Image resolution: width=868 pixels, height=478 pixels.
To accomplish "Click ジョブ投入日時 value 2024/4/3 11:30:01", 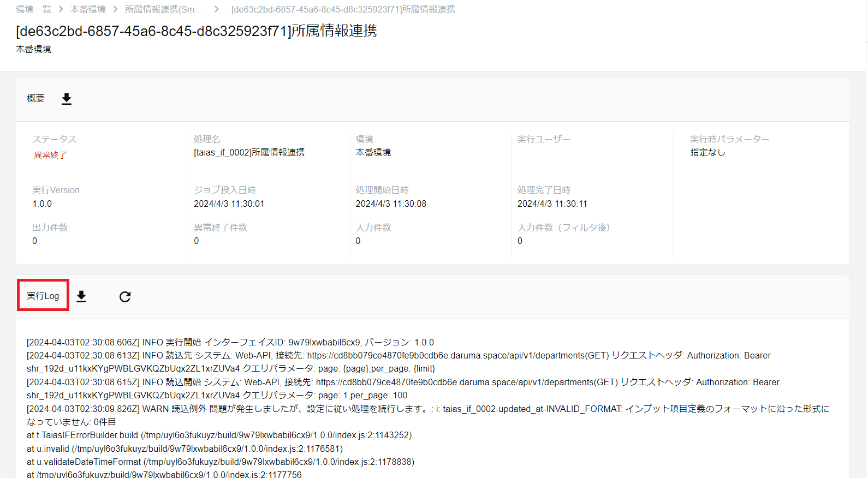I will [x=229, y=204].
